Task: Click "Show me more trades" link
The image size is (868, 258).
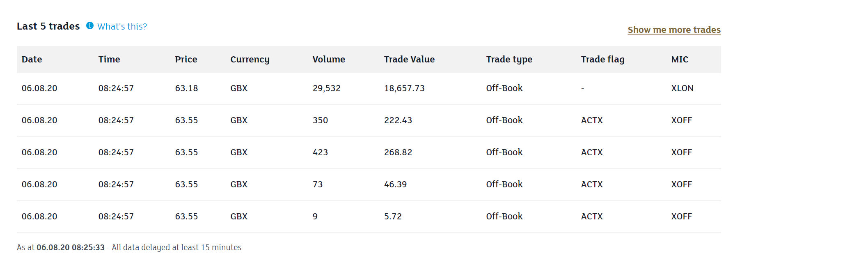Action: click(x=674, y=30)
